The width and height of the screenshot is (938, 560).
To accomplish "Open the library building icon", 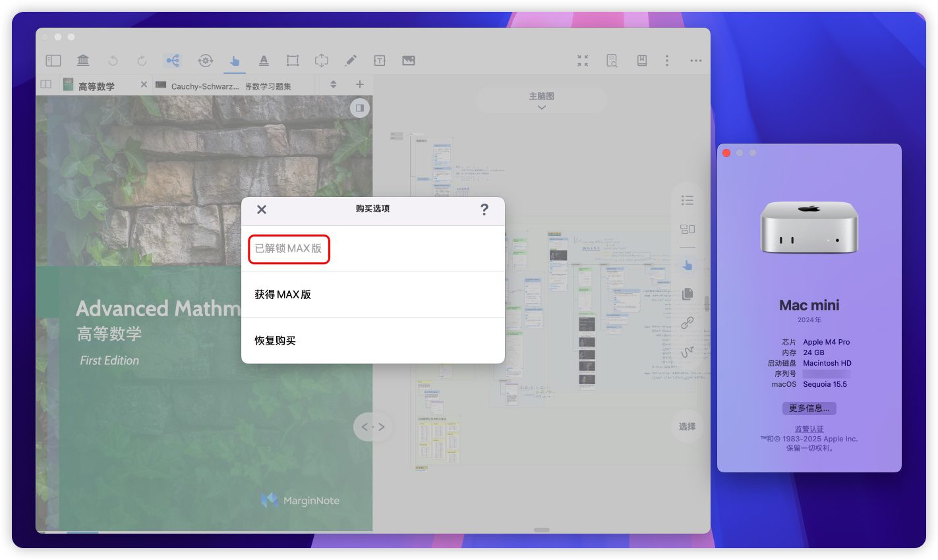I will pos(83,61).
